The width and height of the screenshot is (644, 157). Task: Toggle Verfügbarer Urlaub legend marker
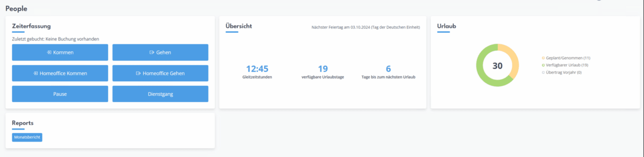[x=543, y=65]
